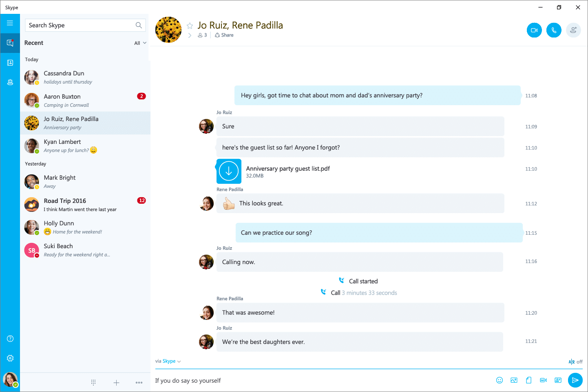Viewport: 588px width, 392px height.
Task: Share a contact card in the chat
Action: point(558,380)
